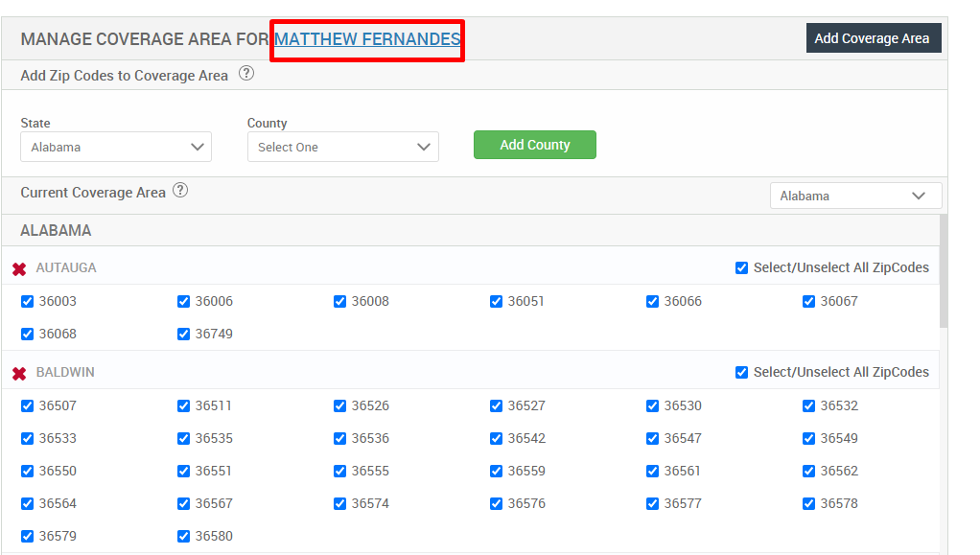980x555 pixels.
Task: Open help beside Add Zip Codes heading
Action: click(246, 74)
